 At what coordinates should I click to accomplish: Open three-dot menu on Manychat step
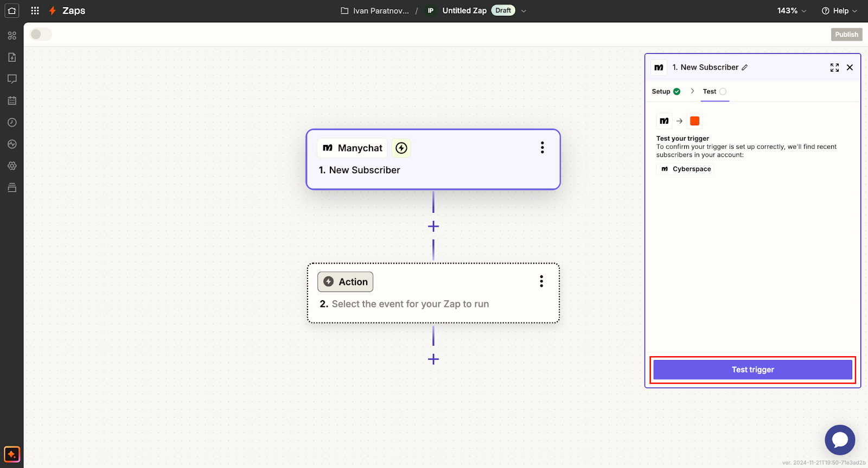point(542,148)
